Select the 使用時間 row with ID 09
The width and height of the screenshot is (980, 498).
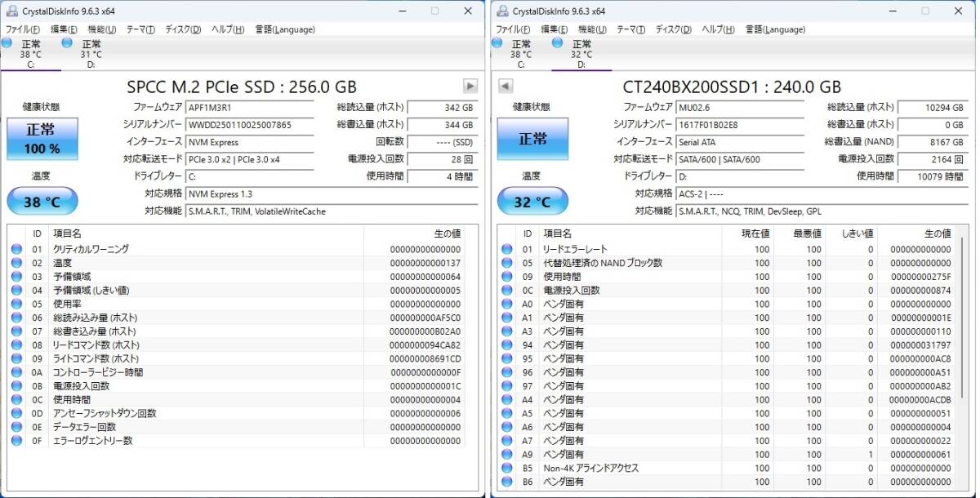coord(728,277)
